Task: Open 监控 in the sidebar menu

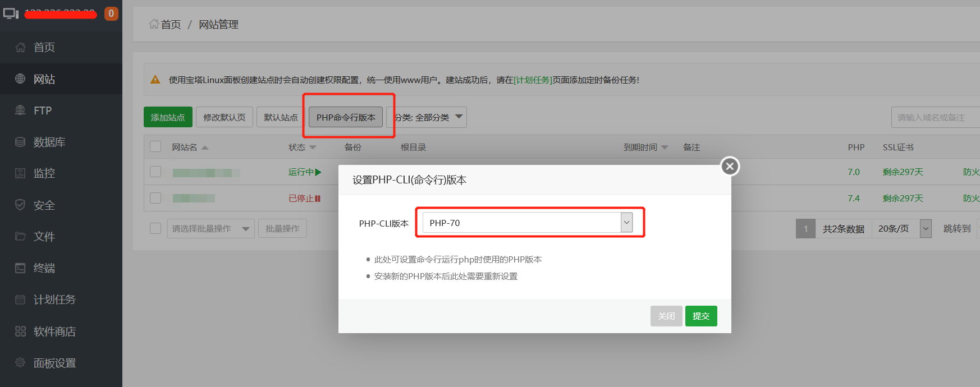Action: [x=61, y=173]
